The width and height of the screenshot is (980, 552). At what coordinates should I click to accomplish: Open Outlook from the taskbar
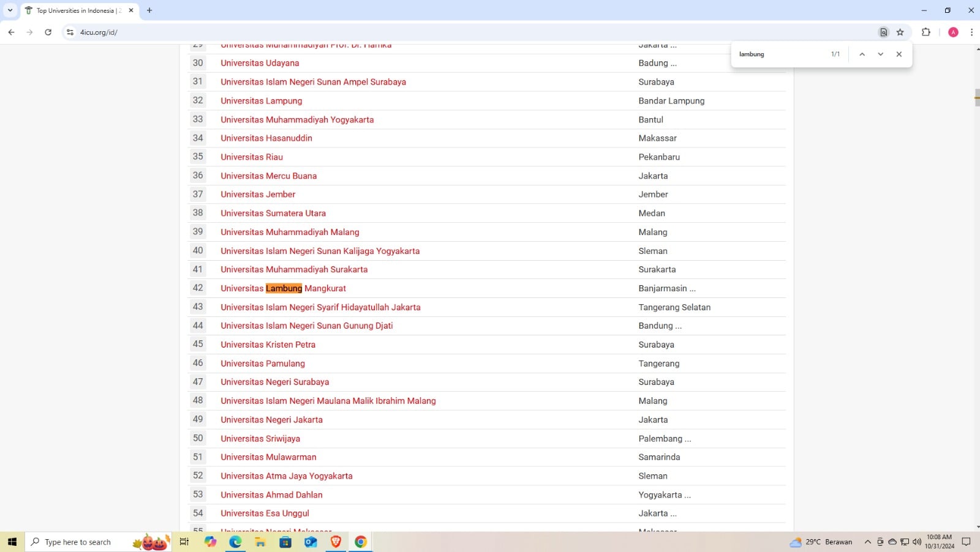[x=311, y=542]
